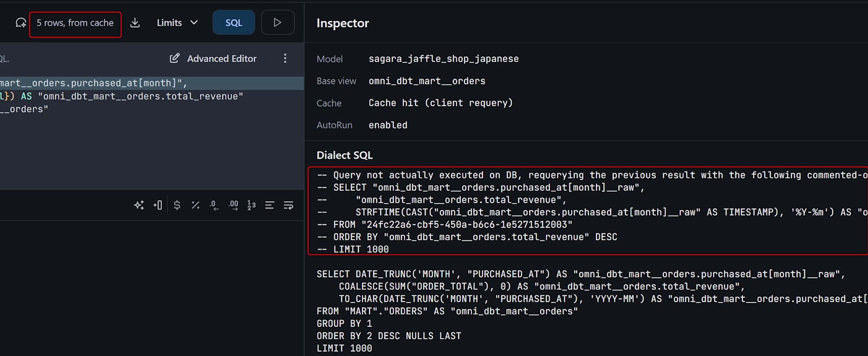Click the sparkle AI formatting icon
The image size is (868, 356).
click(139, 205)
